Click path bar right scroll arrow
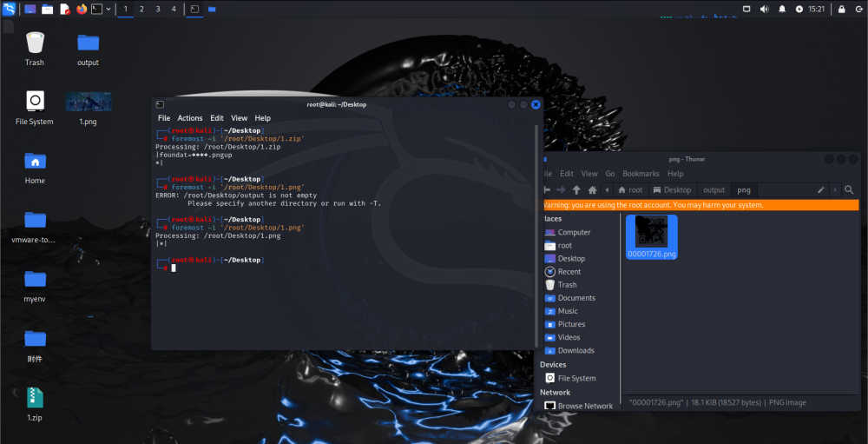 [835, 190]
